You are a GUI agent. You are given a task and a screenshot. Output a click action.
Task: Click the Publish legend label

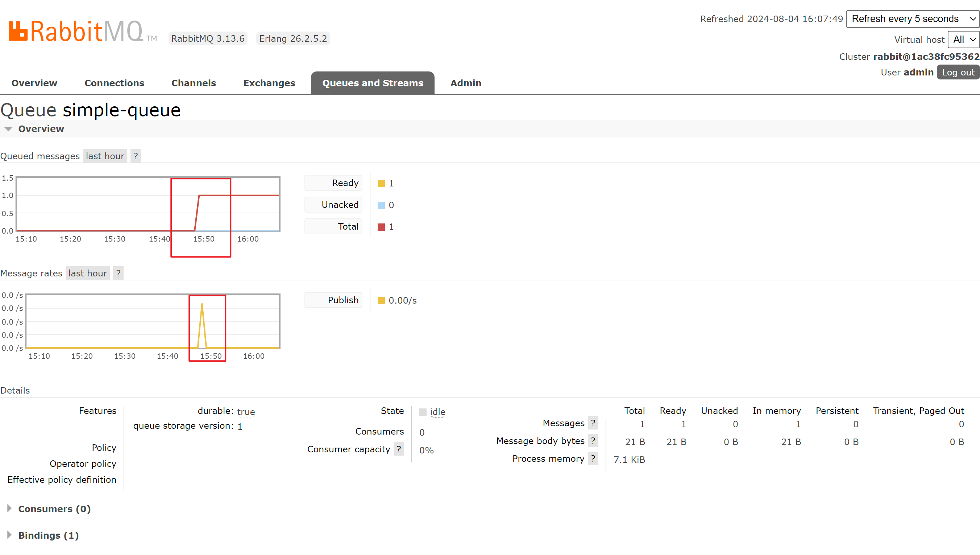333,300
